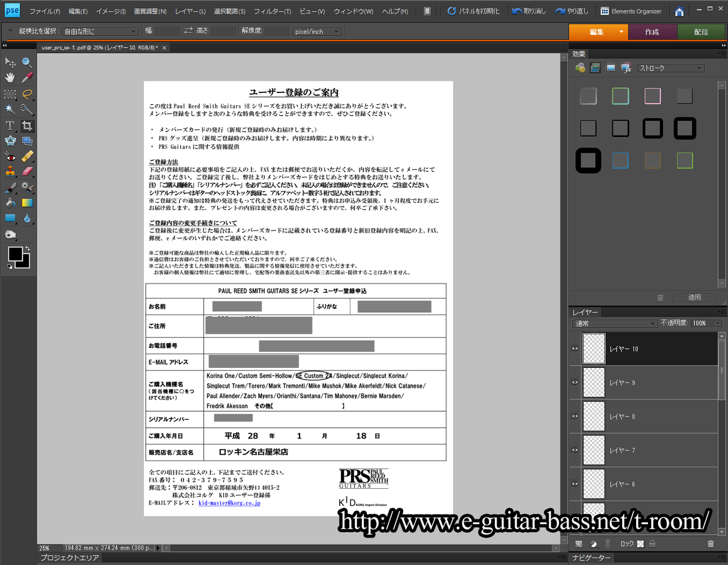Select the Zoom magnifier tool
This screenshot has width=728, height=565.
tap(27, 62)
